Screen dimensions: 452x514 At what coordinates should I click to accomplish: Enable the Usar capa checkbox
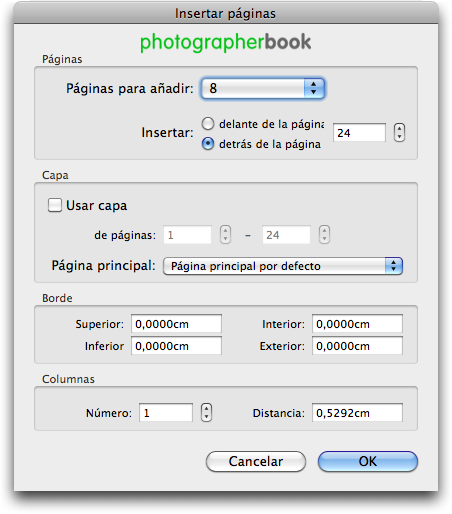55,205
